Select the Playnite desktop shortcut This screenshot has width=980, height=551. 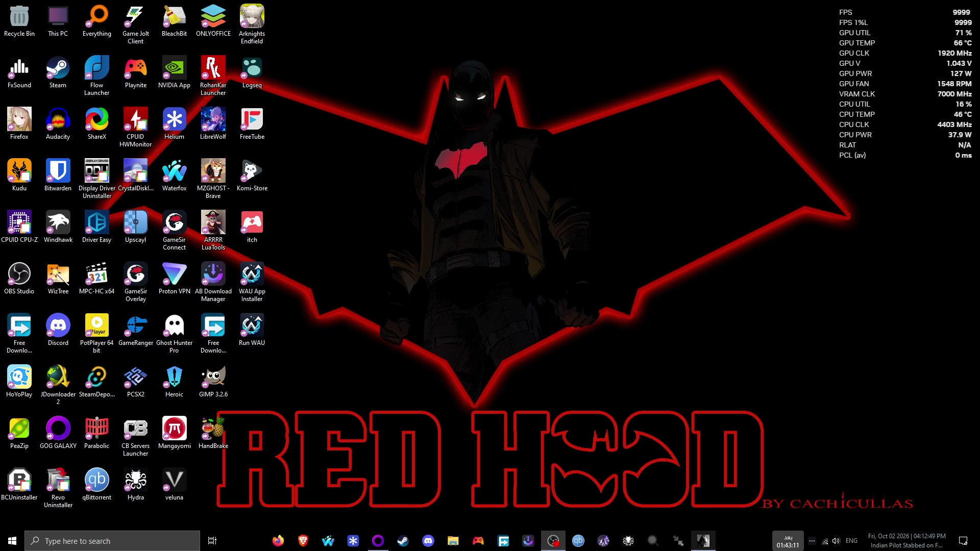tap(135, 72)
